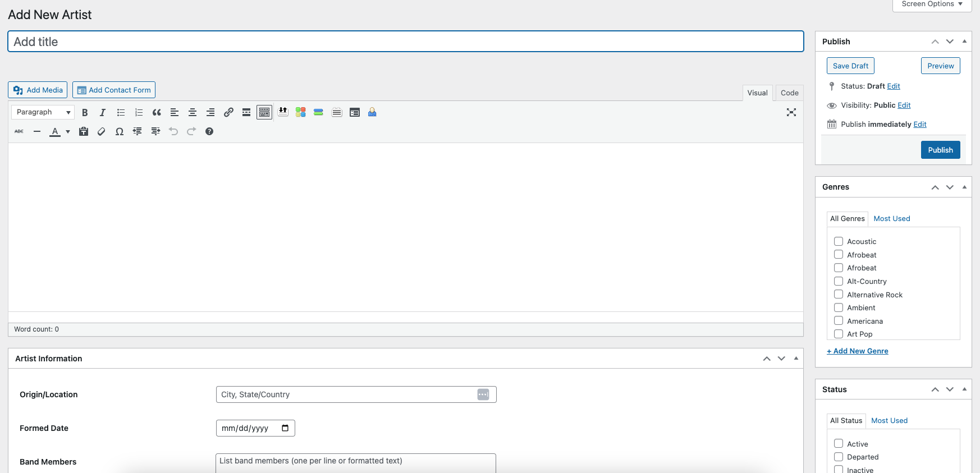Click the Save Draft button

pyautogui.click(x=850, y=66)
